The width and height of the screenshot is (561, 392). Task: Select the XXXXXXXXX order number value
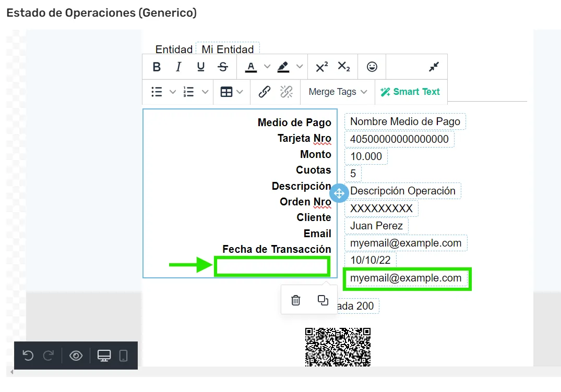(381, 209)
